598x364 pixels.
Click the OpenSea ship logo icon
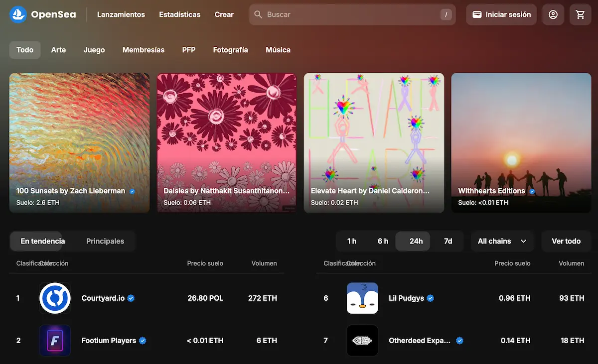coord(18,14)
